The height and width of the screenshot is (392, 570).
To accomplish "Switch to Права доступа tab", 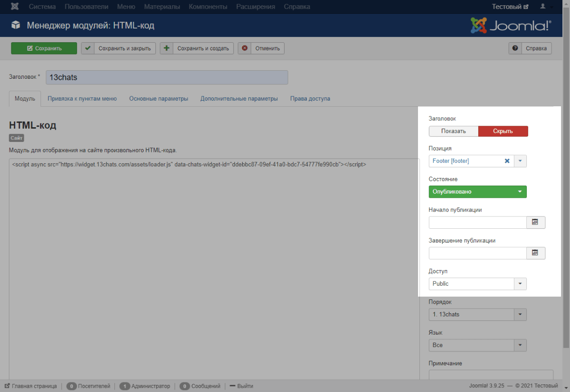I will tap(310, 99).
